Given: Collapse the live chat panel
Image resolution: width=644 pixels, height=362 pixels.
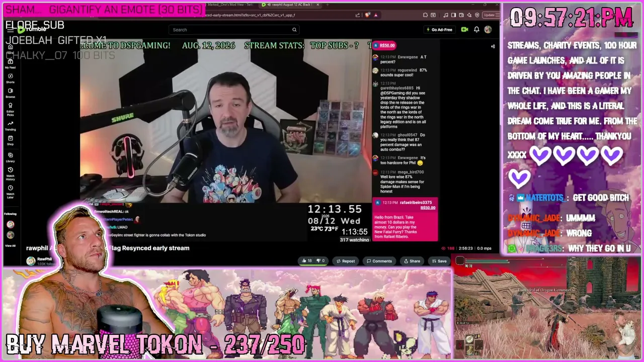Looking at the screenshot, I should pyautogui.click(x=493, y=46).
